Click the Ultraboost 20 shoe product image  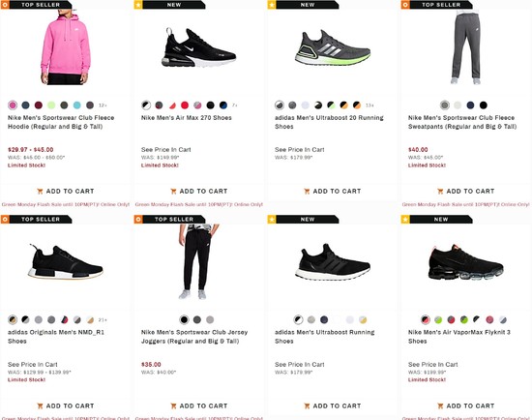332,47
